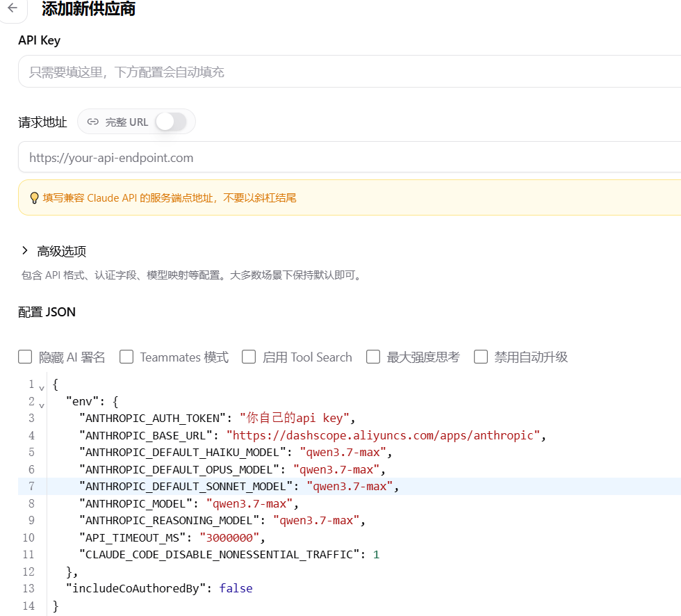This screenshot has height=616, width=681.
Task: Click the lightbulb hint icon
Action: pyautogui.click(x=34, y=198)
